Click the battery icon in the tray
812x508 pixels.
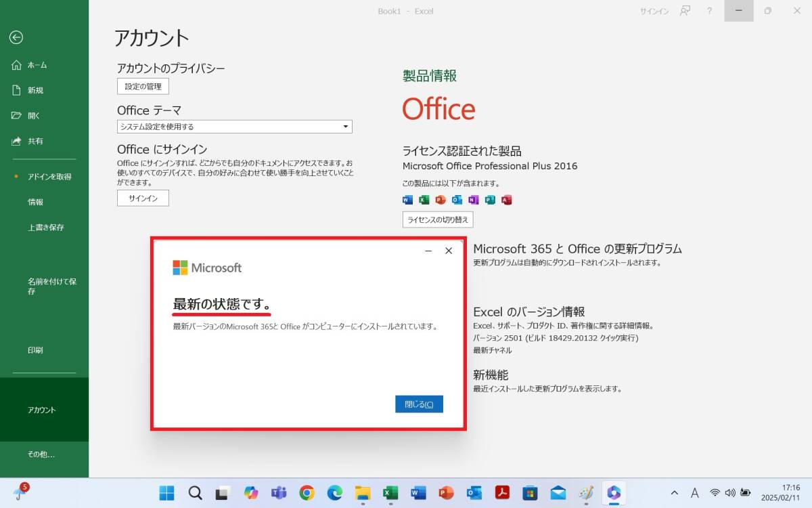746,493
